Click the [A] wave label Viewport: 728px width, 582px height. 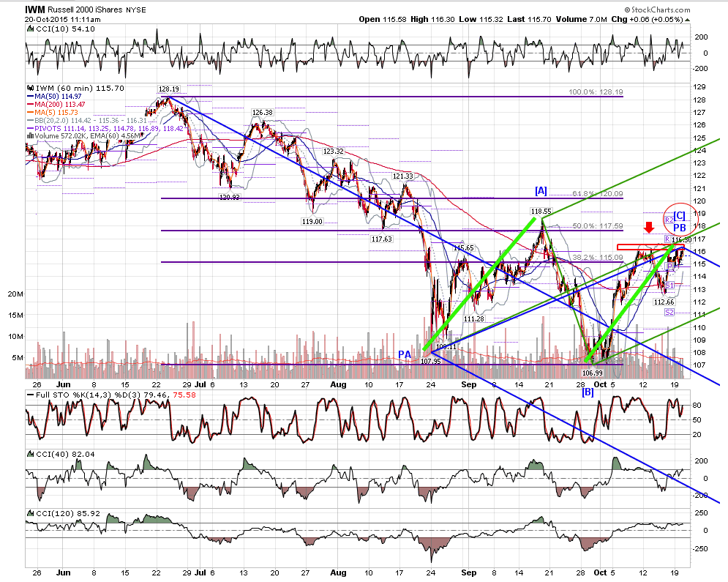point(541,191)
